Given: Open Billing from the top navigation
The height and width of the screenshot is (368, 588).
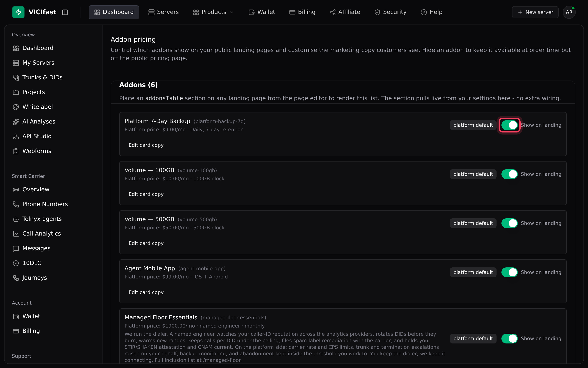Looking at the screenshot, I should [302, 12].
